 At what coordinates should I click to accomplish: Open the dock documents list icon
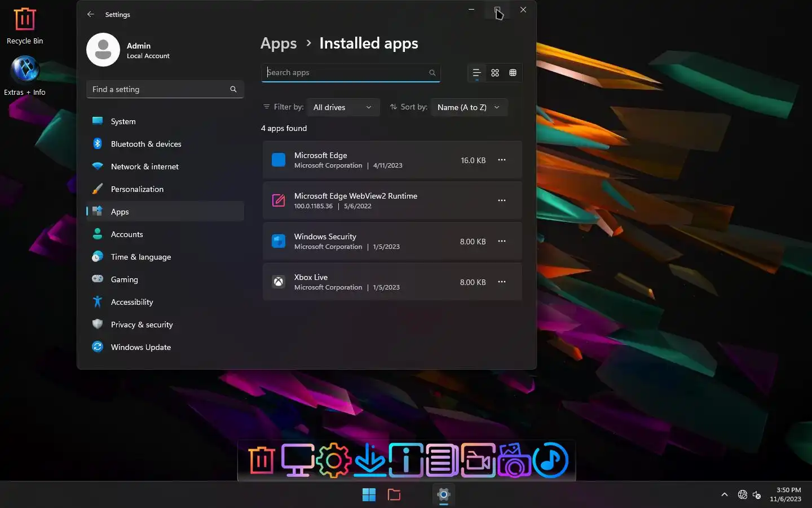[442, 461]
